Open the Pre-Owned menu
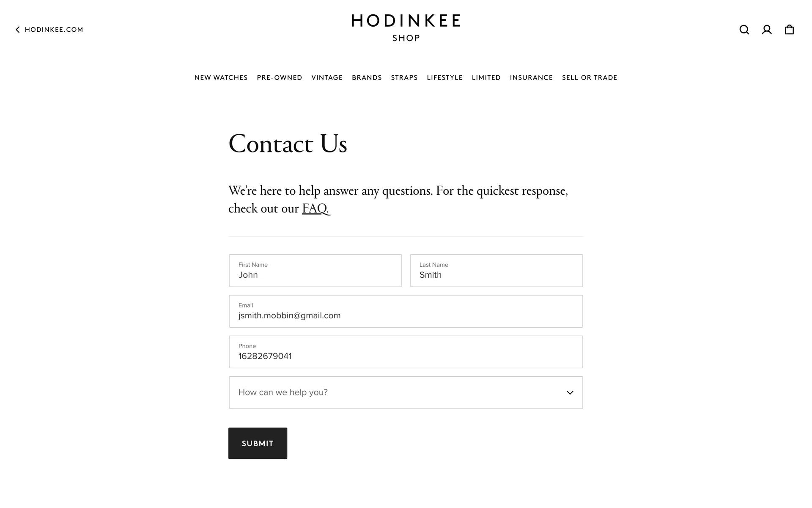The width and height of the screenshot is (812, 508). click(279, 77)
